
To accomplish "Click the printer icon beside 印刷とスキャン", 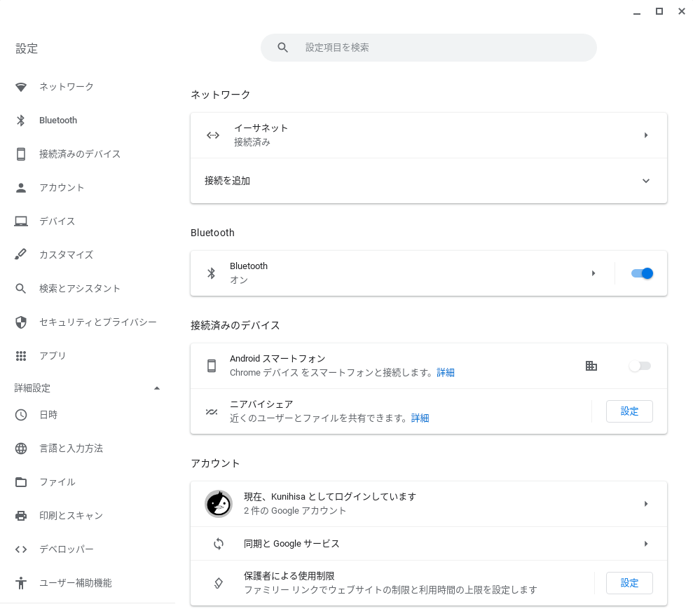I will pyautogui.click(x=21, y=516).
